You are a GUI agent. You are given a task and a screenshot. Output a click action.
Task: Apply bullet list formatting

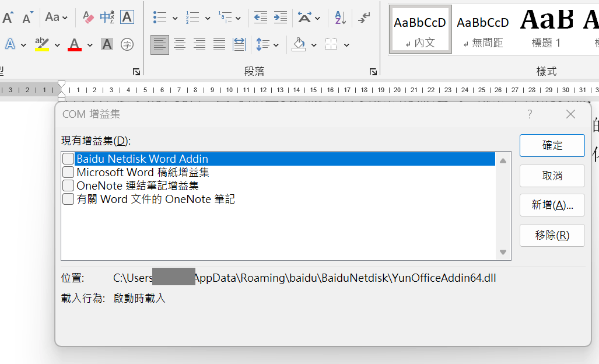tap(160, 17)
